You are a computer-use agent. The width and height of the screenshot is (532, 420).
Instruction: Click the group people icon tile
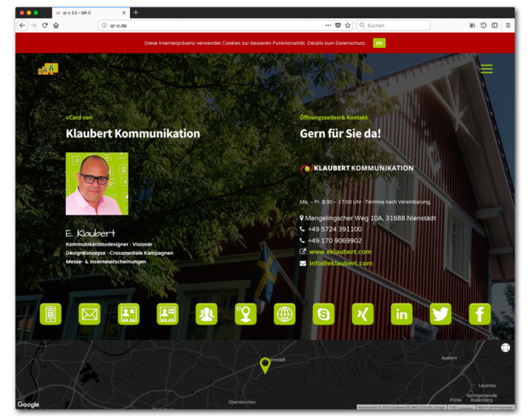click(207, 314)
